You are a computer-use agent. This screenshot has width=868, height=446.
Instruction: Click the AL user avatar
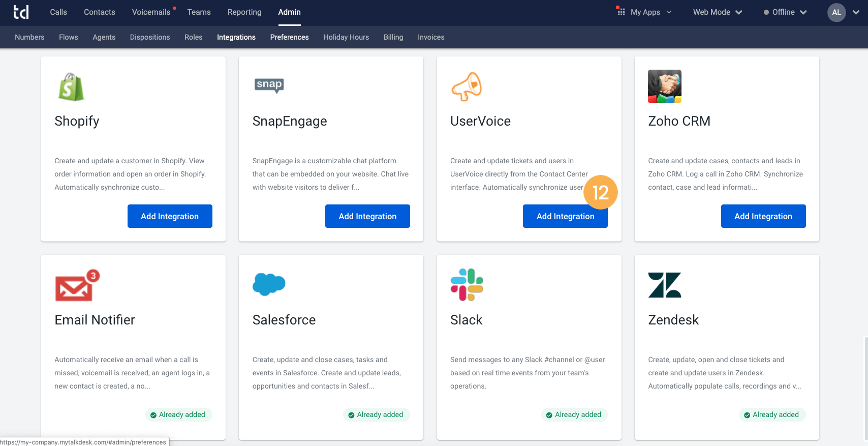[x=836, y=12]
